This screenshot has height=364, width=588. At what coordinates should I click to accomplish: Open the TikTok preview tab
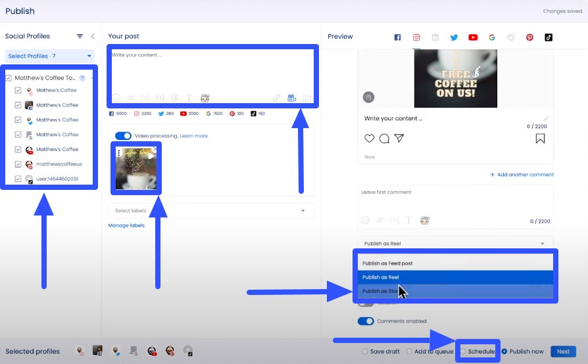(549, 37)
